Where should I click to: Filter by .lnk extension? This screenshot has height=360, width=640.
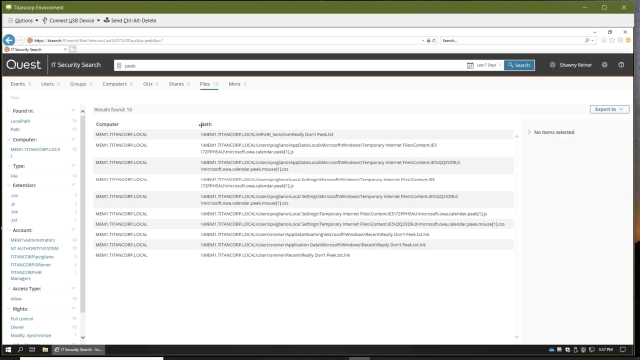tap(14, 212)
